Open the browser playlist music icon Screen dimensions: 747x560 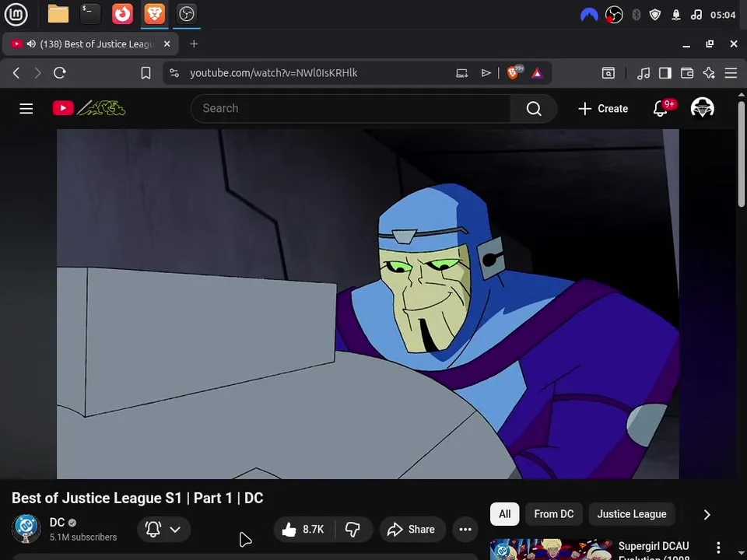tap(644, 73)
